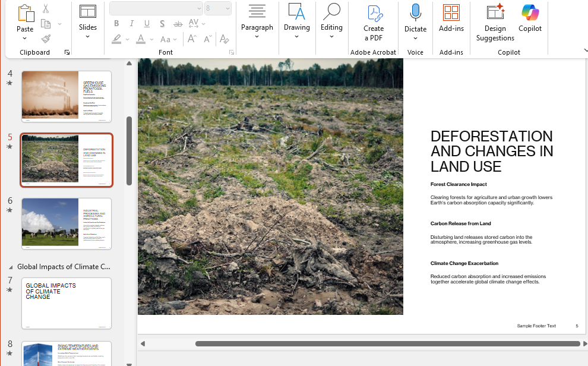Apply bold formatting
Viewport: 588px width, 366px height.
coord(116,23)
